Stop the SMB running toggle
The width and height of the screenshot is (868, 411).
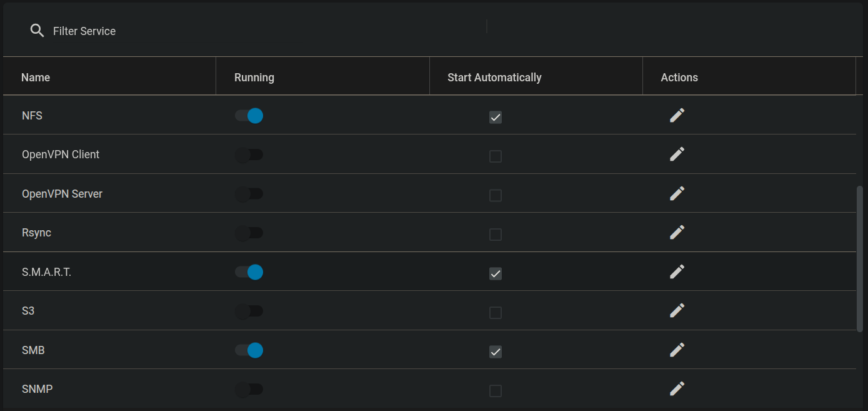249,350
